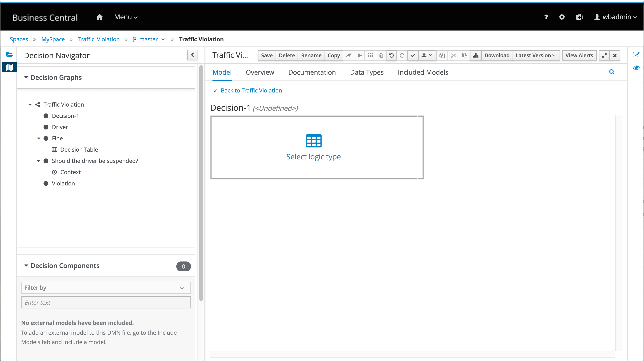The width and height of the screenshot is (644, 361).
Task: Toggle the expand editor fullscreen button
Action: click(x=604, y=55)
